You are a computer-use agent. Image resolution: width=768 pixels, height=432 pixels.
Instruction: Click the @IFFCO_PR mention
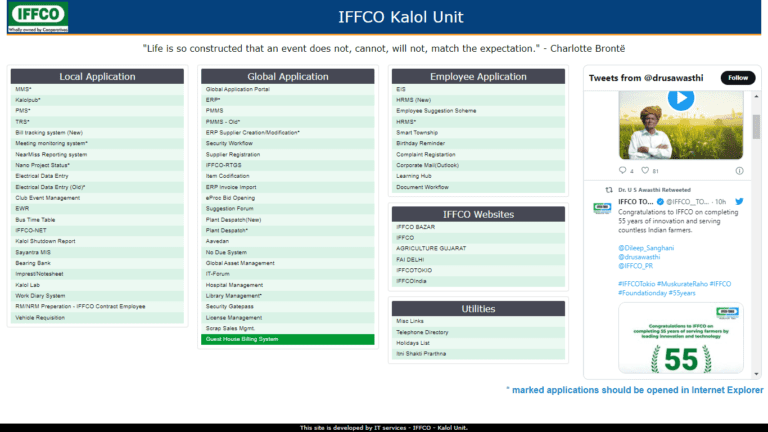[635, 266]
